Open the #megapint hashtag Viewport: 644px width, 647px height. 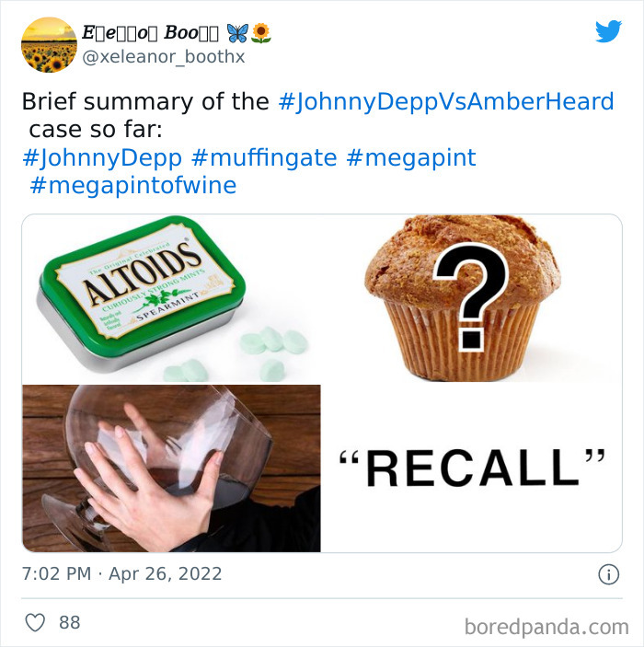(411, 158)
